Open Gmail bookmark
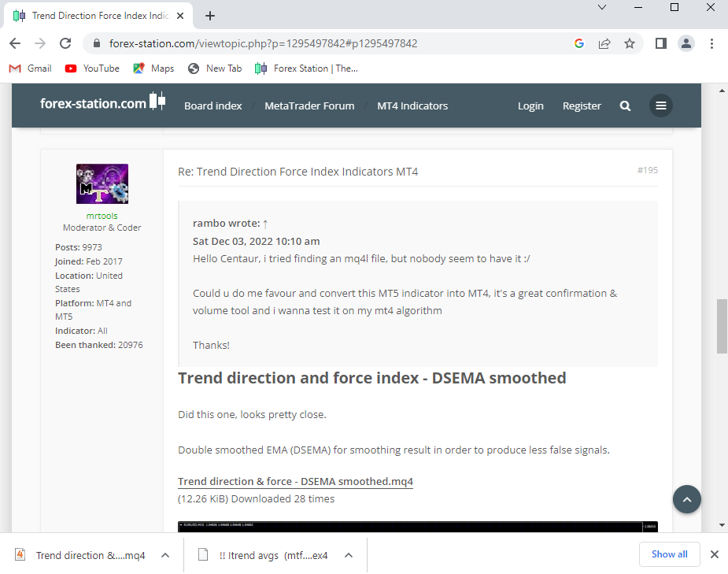The height and width of the screenshot is (574, 728). (x=30, y=69)
